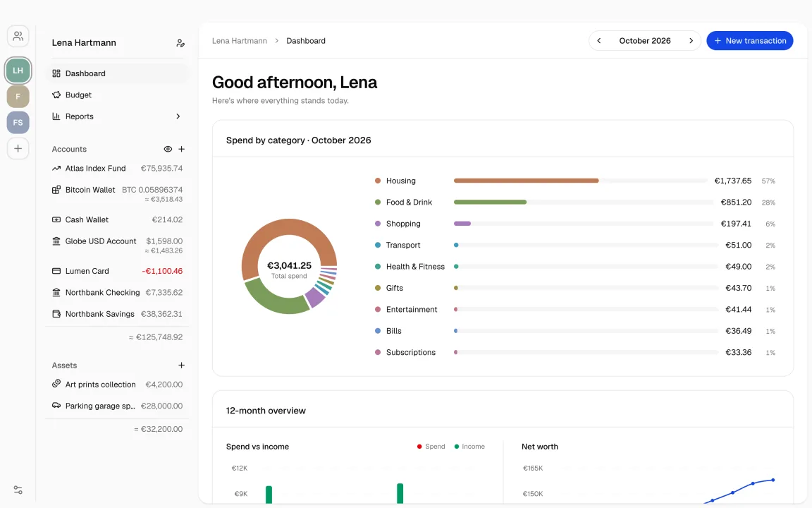The width and height of the screenshot is (812, 508).
Task: Click the Transport color dot
Action: coord(378,246)
